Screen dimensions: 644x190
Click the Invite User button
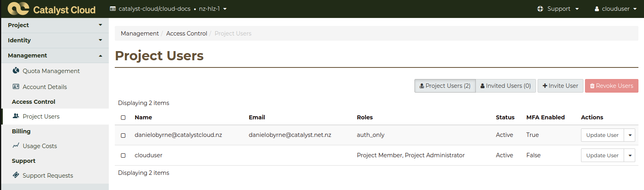[560, 86]
